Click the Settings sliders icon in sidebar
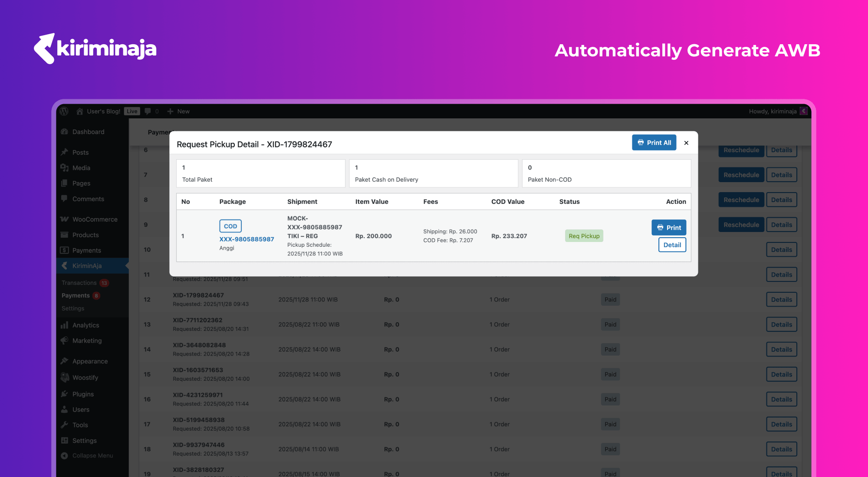 [x=65, y=441]
